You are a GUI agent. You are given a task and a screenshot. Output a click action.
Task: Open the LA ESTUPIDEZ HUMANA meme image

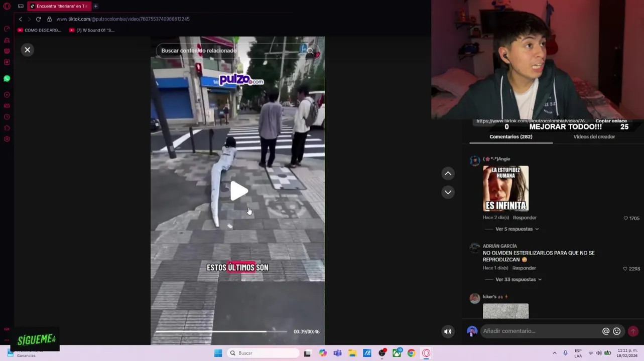click(505, 189)
